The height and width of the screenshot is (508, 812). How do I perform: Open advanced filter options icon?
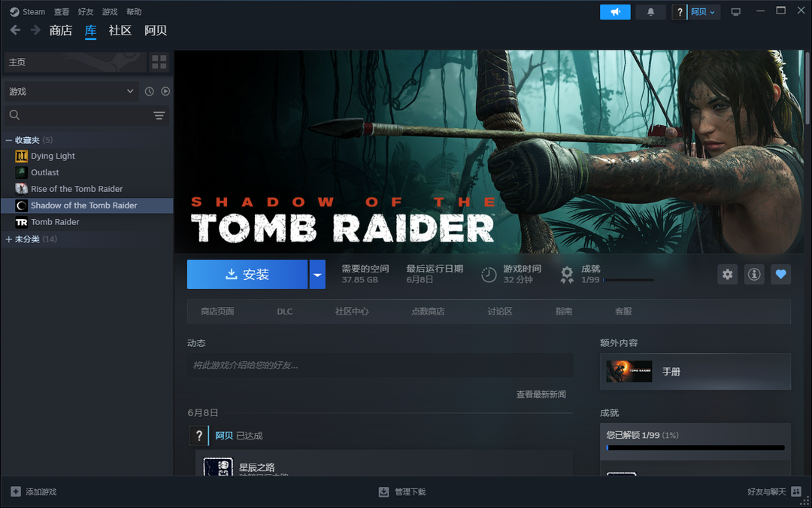click(159, 115)
